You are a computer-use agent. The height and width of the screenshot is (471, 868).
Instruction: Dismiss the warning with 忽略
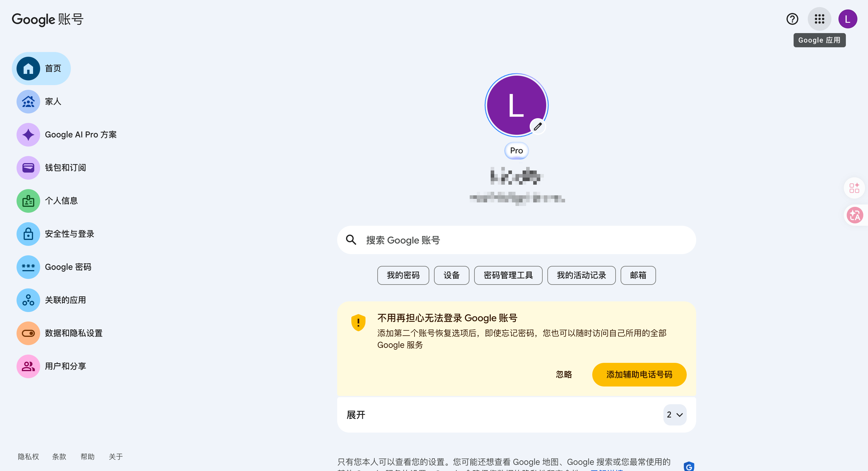point(564,374)
